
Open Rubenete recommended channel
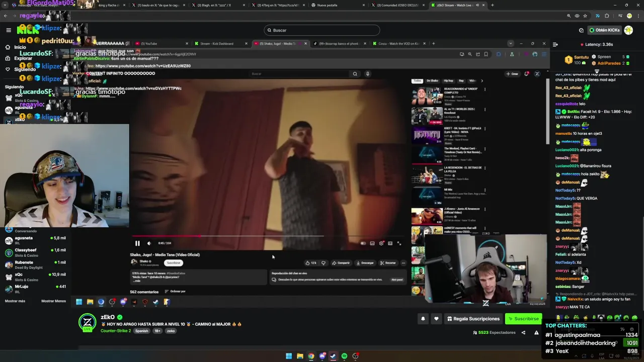pos(35,264)
